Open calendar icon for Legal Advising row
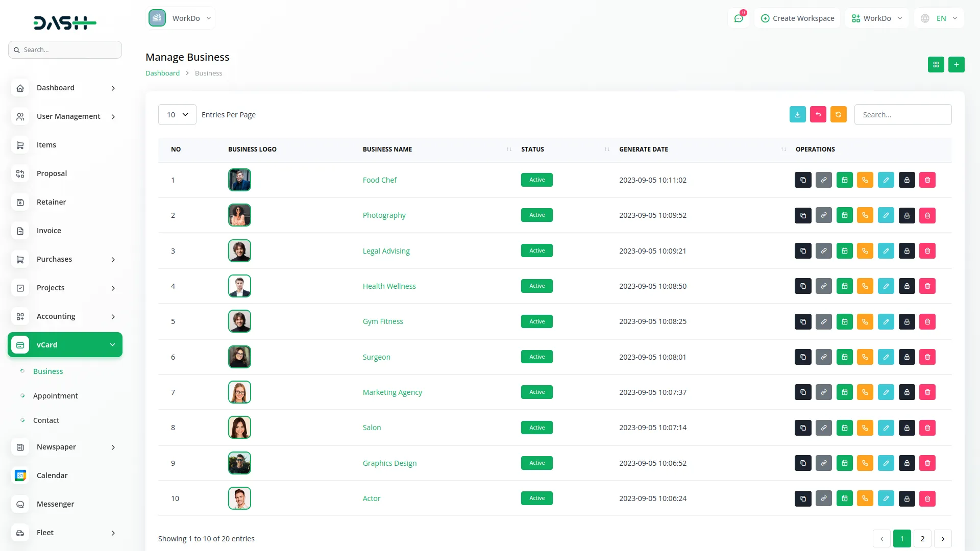This screenshot has height=551, width=980. [x=844, y=251]
